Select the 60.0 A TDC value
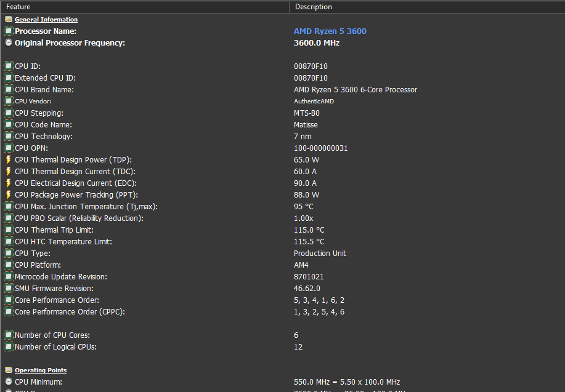 pyautogui.click(x=305, y=171)
